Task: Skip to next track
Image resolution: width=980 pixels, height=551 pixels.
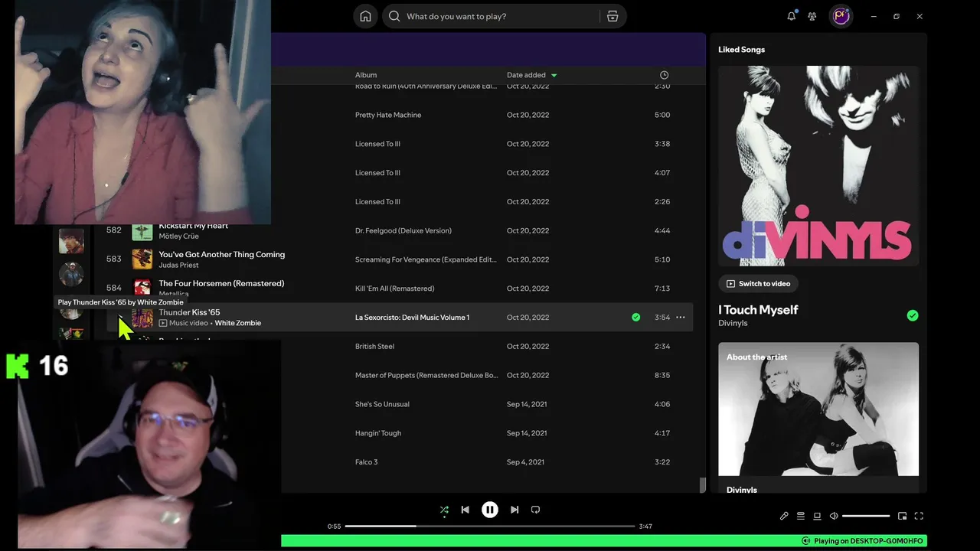Action: [x=514, y=510]
